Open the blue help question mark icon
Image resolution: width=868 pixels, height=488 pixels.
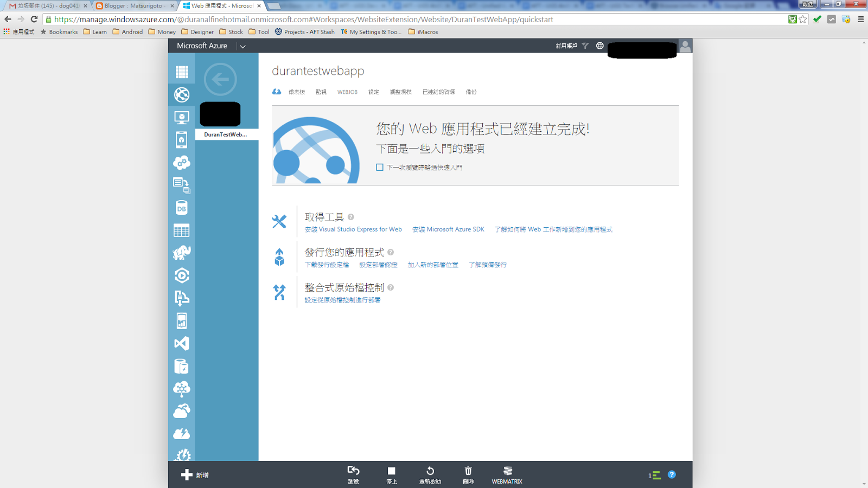[672, 474]
